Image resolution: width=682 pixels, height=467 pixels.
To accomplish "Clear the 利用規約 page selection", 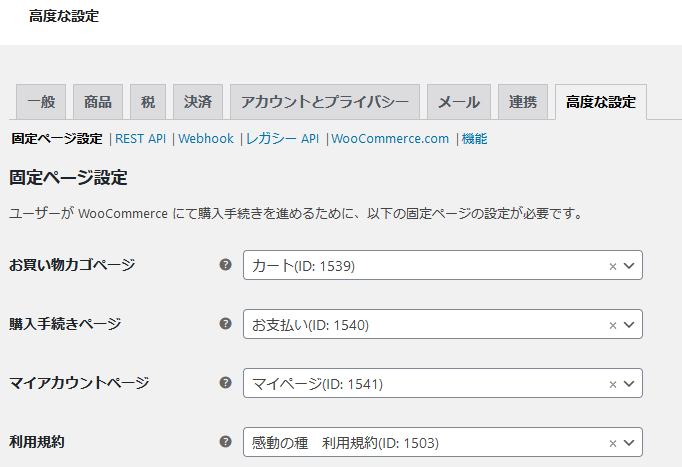I will click(x=612, y=443).
